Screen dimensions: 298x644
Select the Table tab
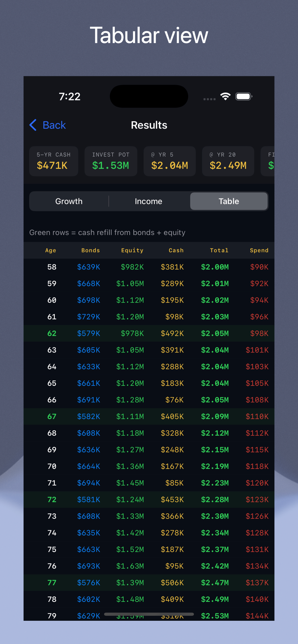229,201
